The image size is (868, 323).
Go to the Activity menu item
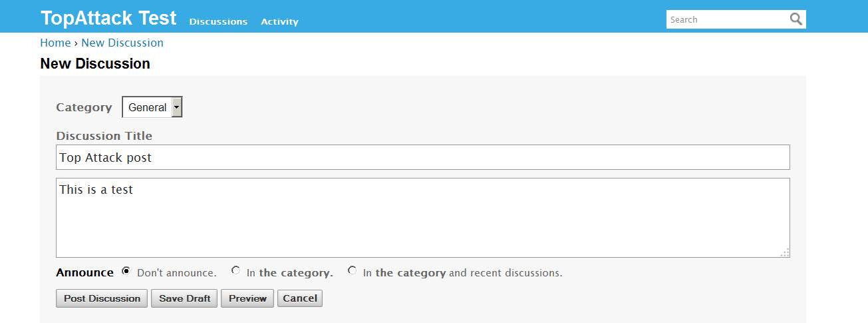coord(279,21)
